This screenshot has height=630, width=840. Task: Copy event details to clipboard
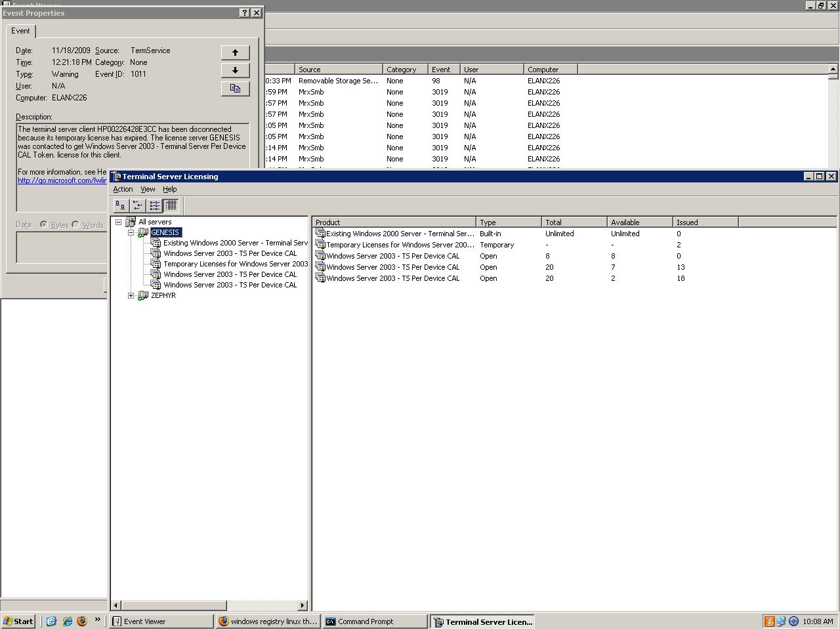click(235, 88)
